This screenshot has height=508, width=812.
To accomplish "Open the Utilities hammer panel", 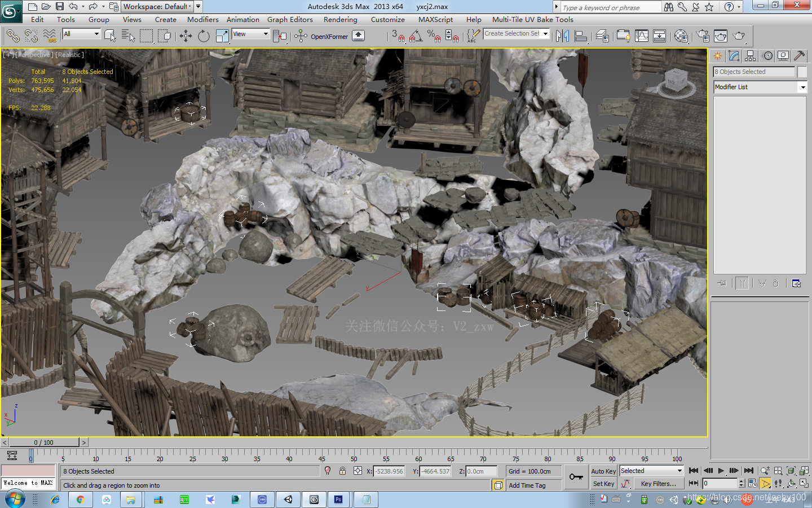I will [799, 55].
